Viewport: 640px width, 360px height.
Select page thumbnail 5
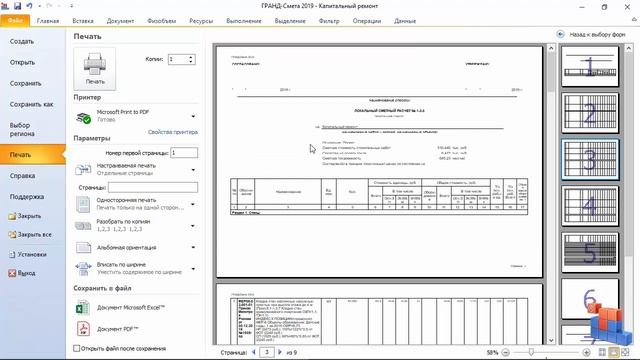tap(590, 253)
